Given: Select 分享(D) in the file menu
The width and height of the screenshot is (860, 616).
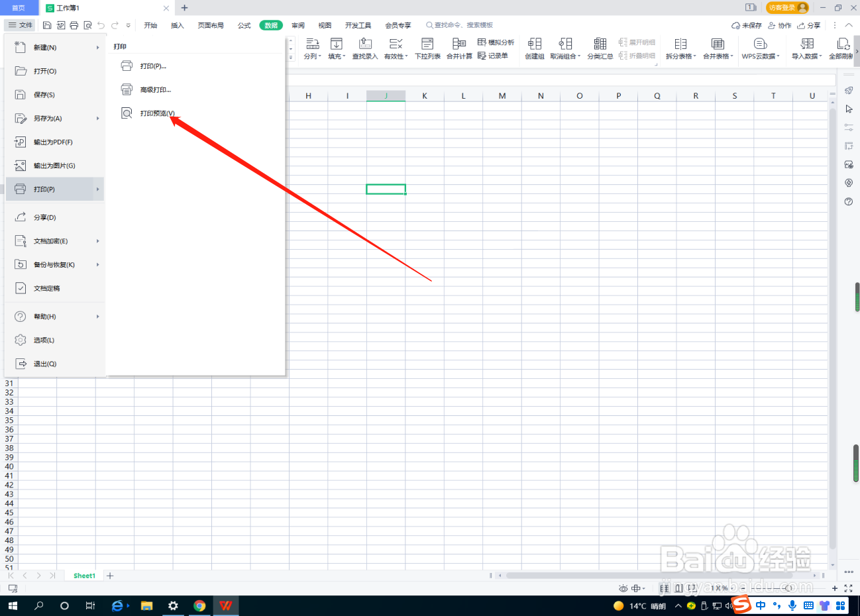Looking at the screenshot, I should pyautogui.click(x=55, y=217).
